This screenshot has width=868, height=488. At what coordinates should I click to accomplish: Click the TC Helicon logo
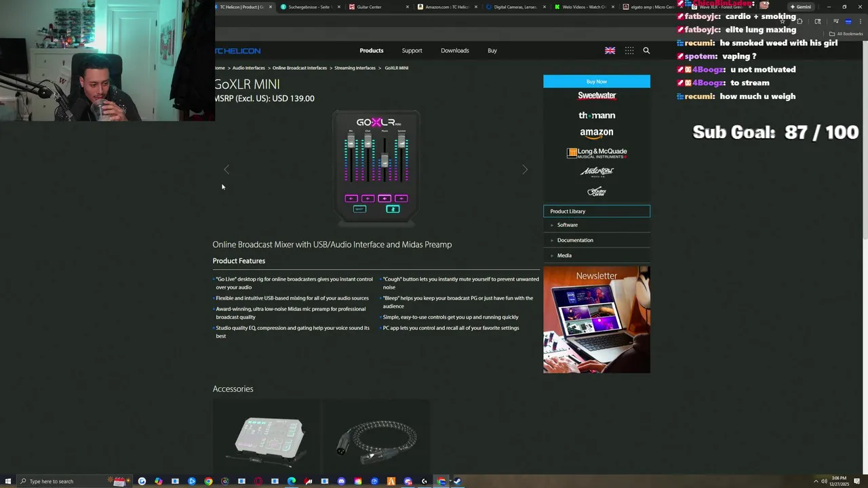(x=238, y=51)
